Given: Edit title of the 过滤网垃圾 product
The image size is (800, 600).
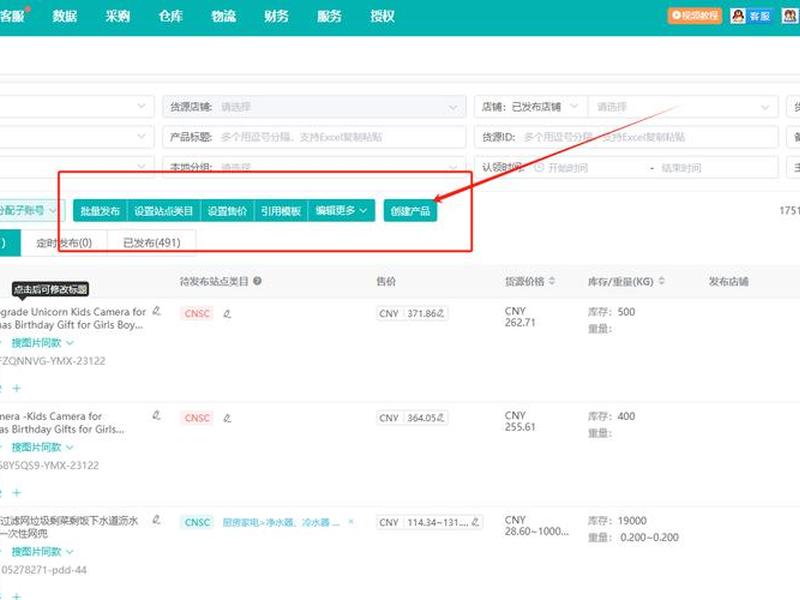Looking at the screenshot, I should pyautogui.click(x=157, y=520).
